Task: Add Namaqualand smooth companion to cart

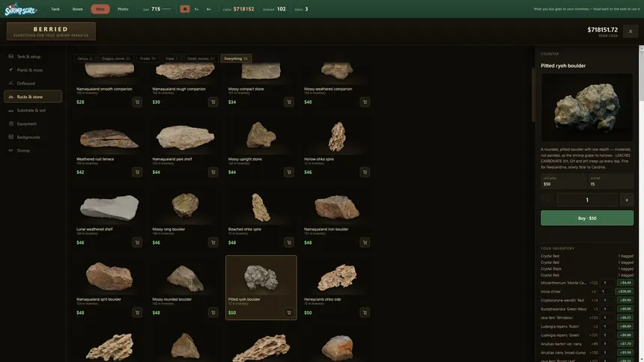Action: 137,102
